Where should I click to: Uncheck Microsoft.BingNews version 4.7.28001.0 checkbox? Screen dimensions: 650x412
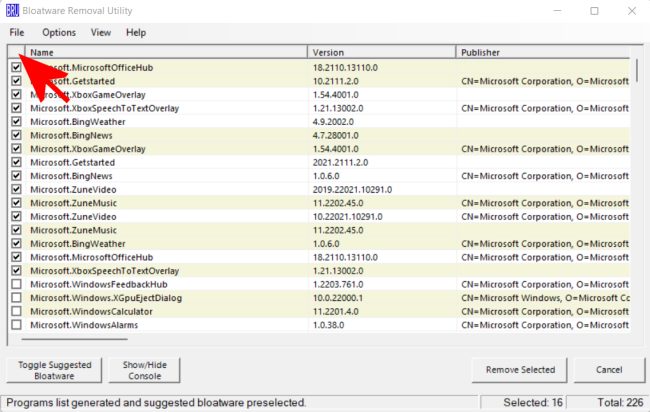tap(16, 135)
